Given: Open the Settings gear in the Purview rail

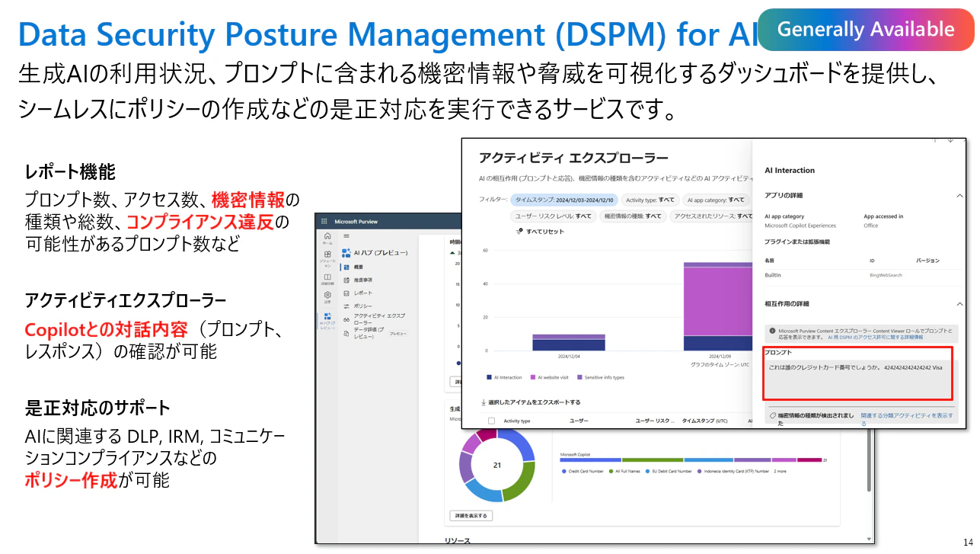Looking at the screenshot, I should (x=327, y=296).
